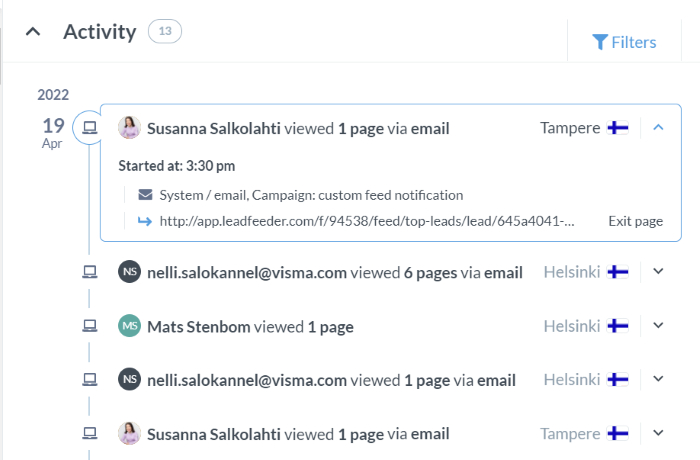Screen dimensions: 700x460
Task: Expand nelli.salokannel viewed 6 pages entry
Action: point(658,271)
